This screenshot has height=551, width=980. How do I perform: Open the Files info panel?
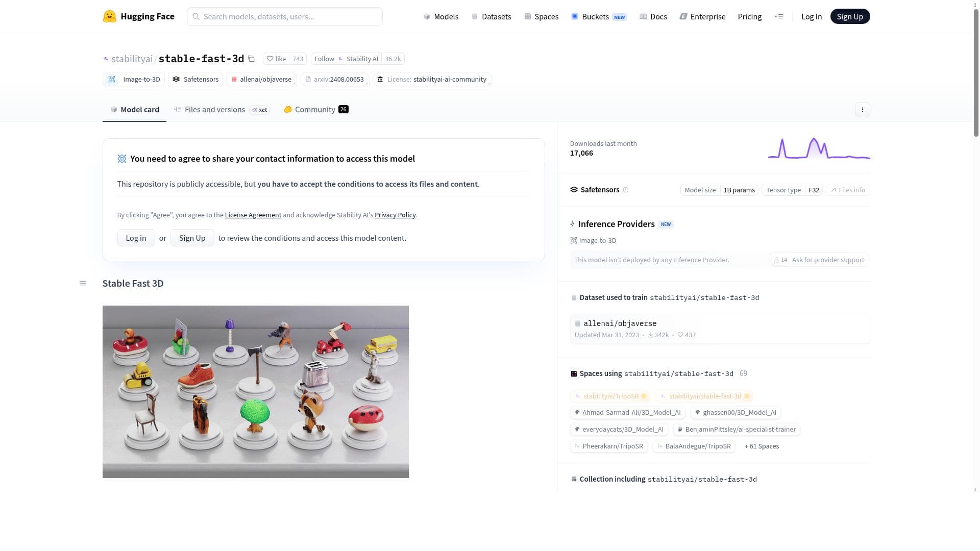847,190
